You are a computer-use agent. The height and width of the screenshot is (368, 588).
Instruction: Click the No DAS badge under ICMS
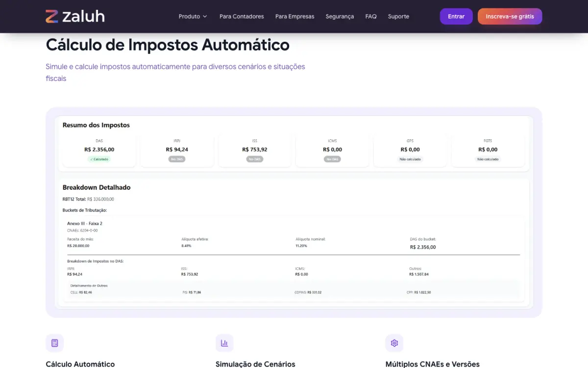coord(332,159)
